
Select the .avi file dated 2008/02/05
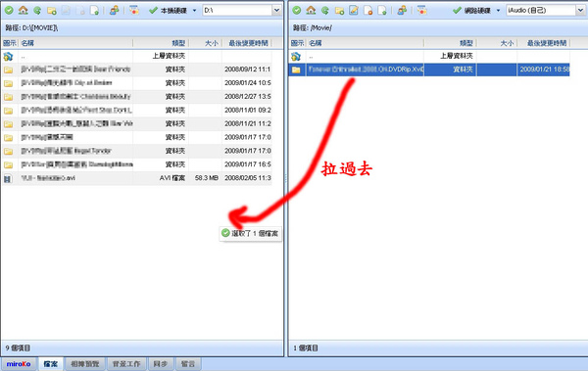(137, 178)
